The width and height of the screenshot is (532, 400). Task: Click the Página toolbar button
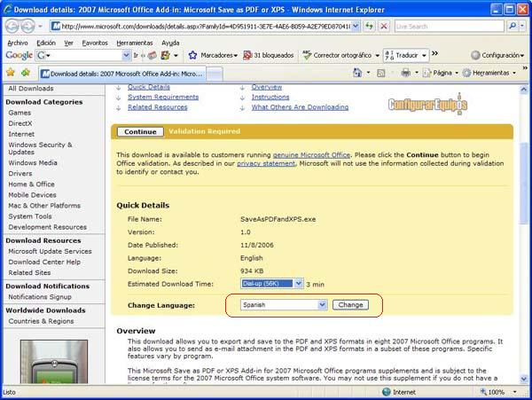[x=440, y=73]
